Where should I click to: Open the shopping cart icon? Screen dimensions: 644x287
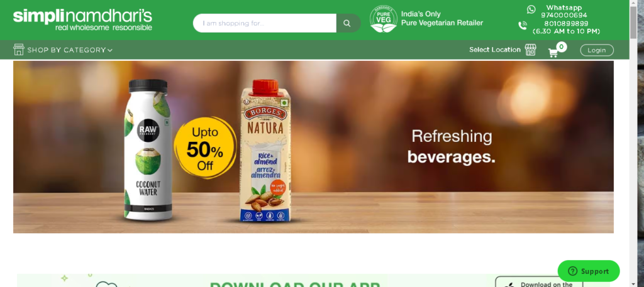click(x=553, y=53)
